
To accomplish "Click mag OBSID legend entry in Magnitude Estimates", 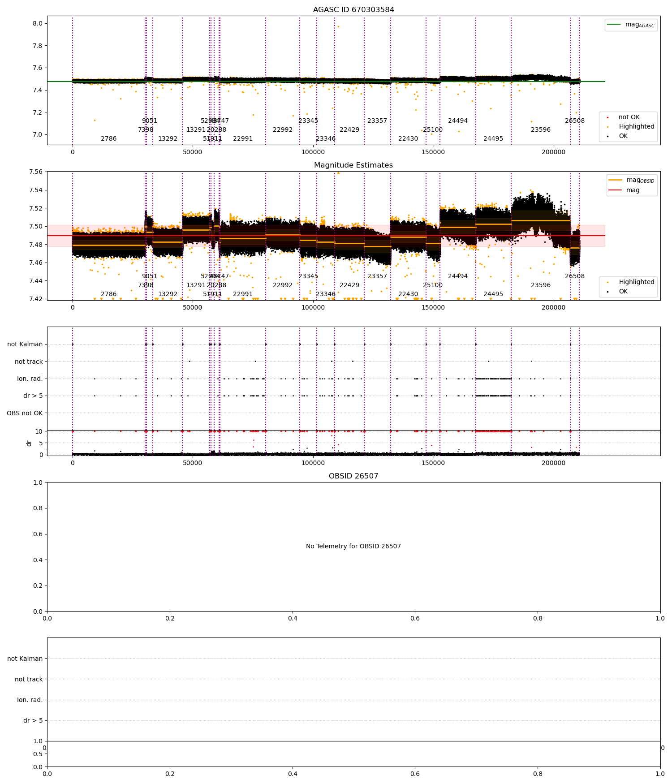I will (x=632, y=180).
